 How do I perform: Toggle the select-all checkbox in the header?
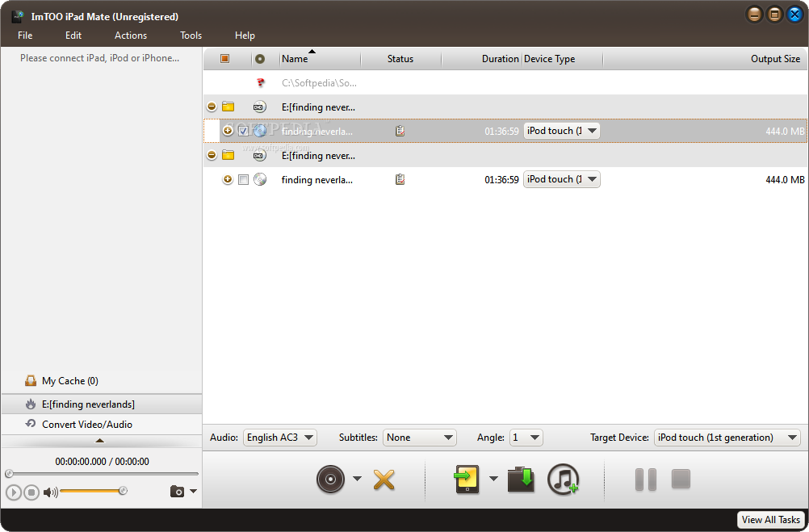(224, 59)
